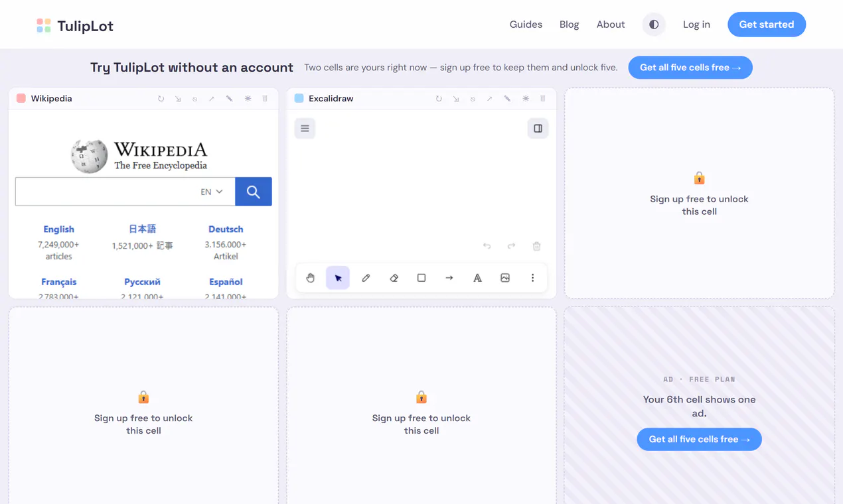Click the locked cell below Wikipedia

pos(143,406)
